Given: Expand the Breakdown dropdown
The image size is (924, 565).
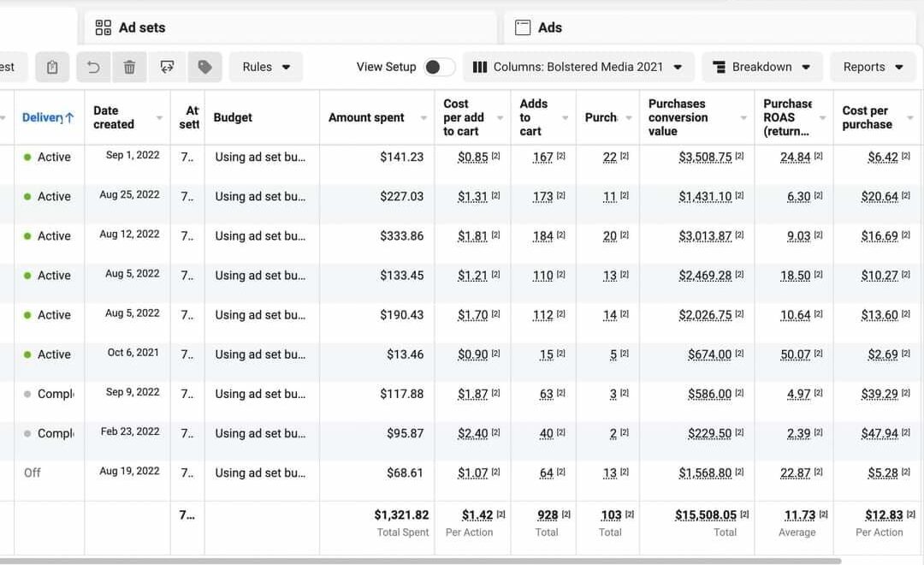Looking at the screenshot, I should tap(761, 67).
